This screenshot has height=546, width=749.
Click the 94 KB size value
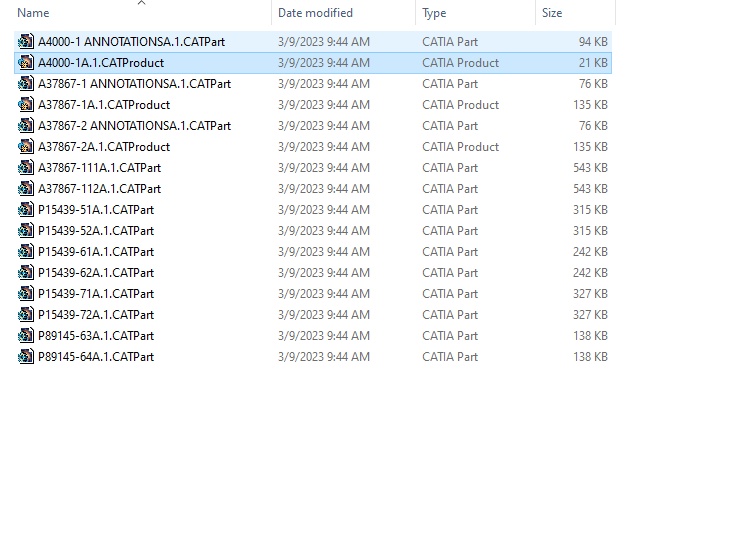tap(593, 42)
